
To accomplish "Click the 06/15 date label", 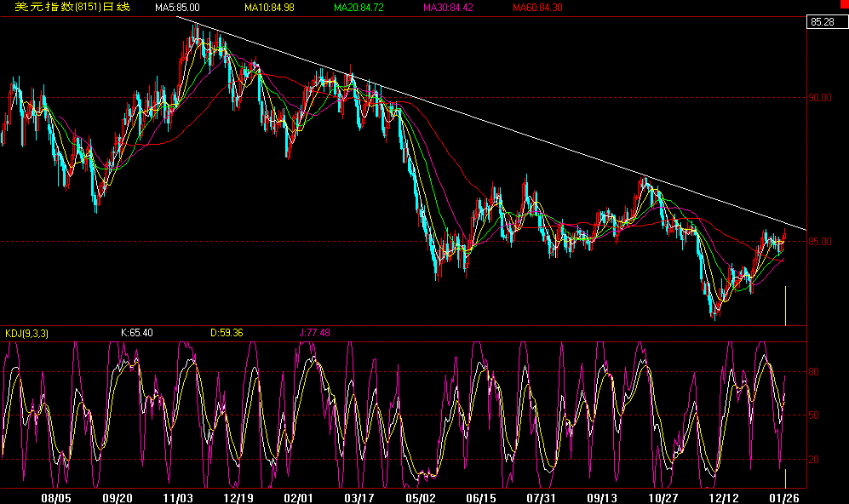I will pos(481,498).
